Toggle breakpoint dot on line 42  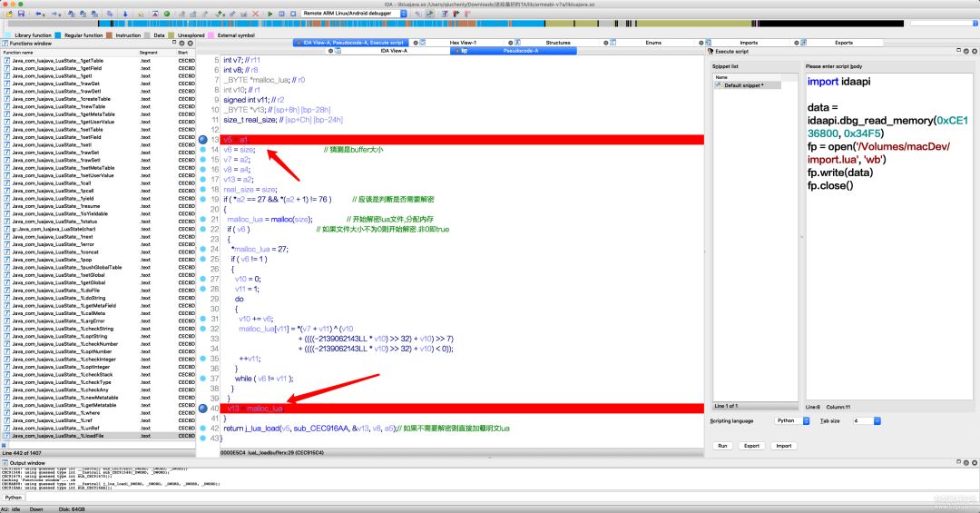tap(203, 428)
